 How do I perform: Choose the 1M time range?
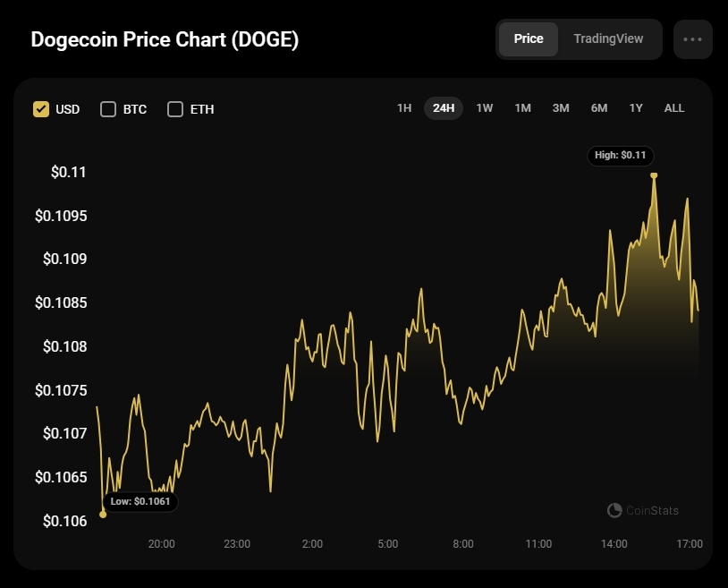click(x=522, y=108)
